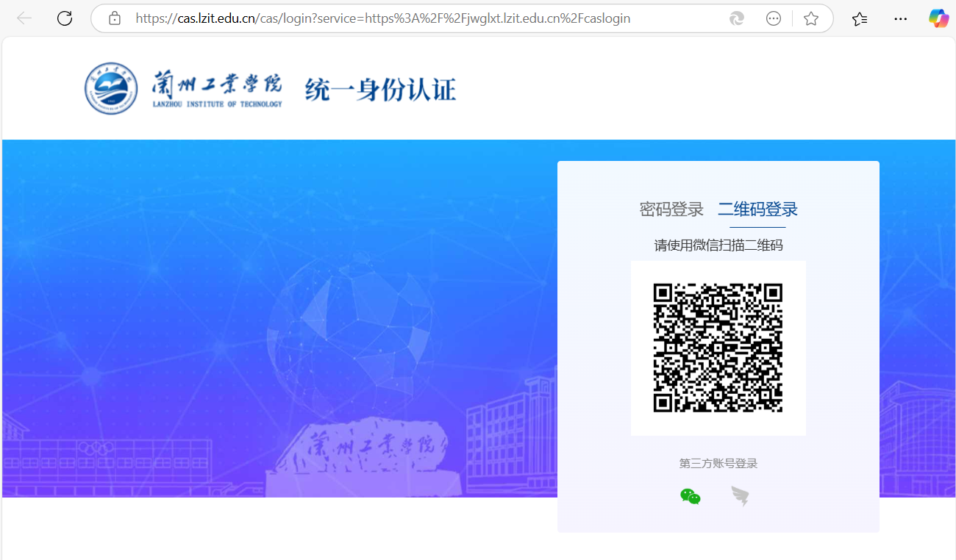Viewport: 956px width, 560px height.
Task: Click the 第三方账号登录 label
Action: pyautogui.click(x=718, y=463)
